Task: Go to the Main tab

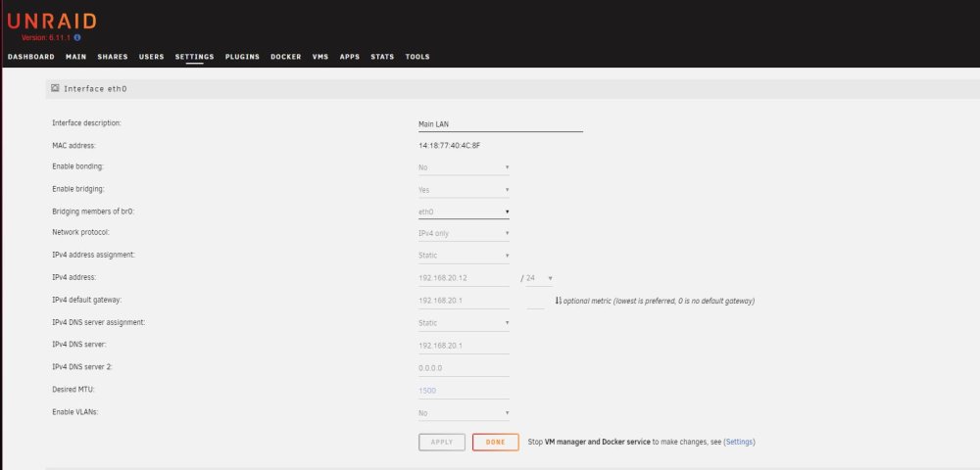Action: coord(76,57)
